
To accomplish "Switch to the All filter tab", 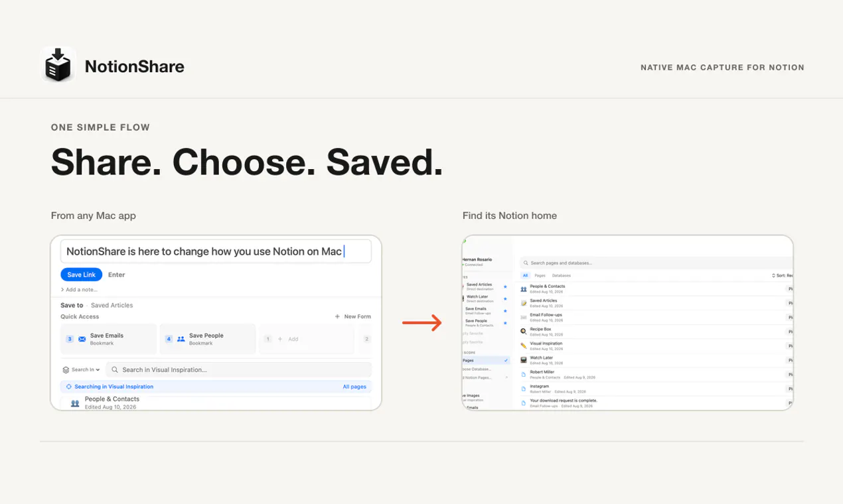I will (x=525, y=275).
